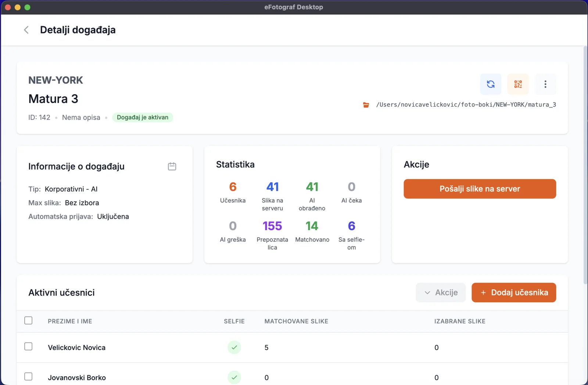
Task: Click the SELFIE column header
Action: (x=234, y=321)
